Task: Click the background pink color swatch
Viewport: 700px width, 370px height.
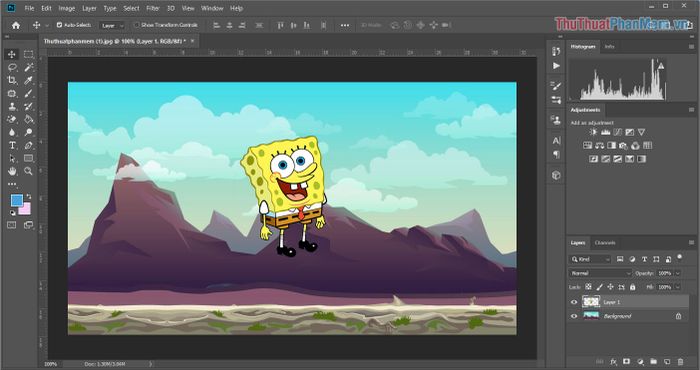Action: (26, 209)
